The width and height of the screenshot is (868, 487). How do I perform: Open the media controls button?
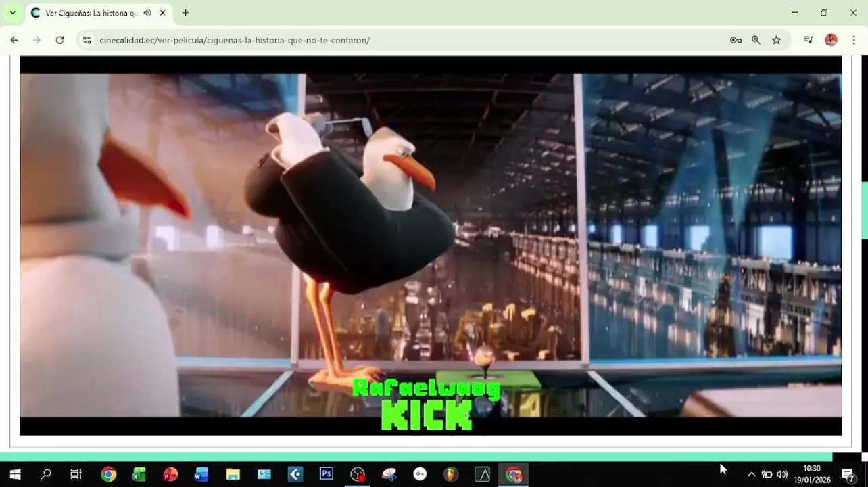808,40
